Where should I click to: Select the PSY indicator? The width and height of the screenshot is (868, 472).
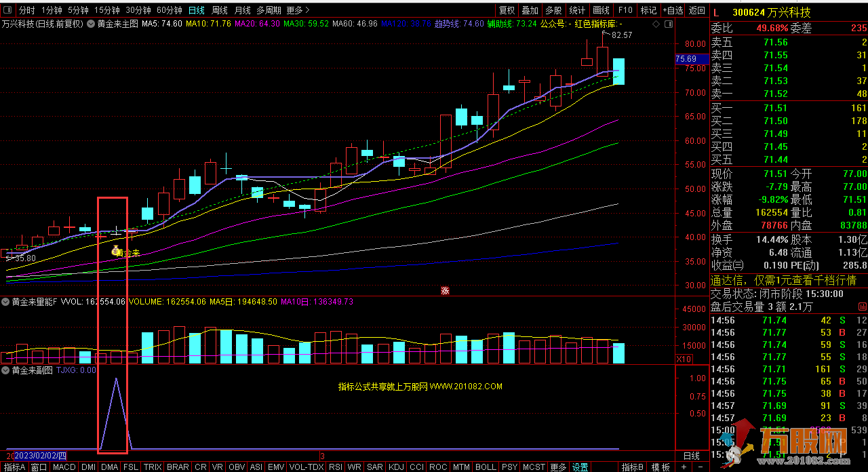[x=509, y=467]
